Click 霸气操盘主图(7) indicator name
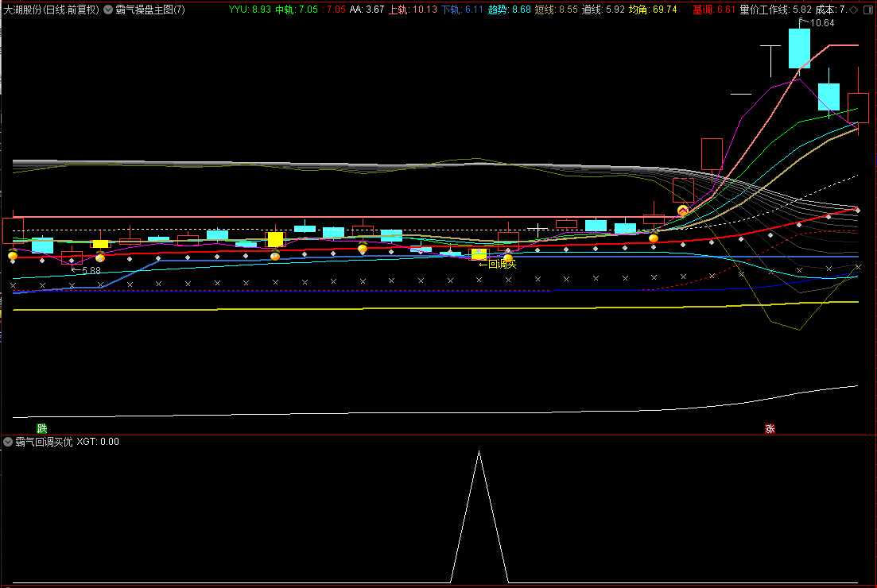This screenshot has height=588, width=877. click(x=150, y=10)
